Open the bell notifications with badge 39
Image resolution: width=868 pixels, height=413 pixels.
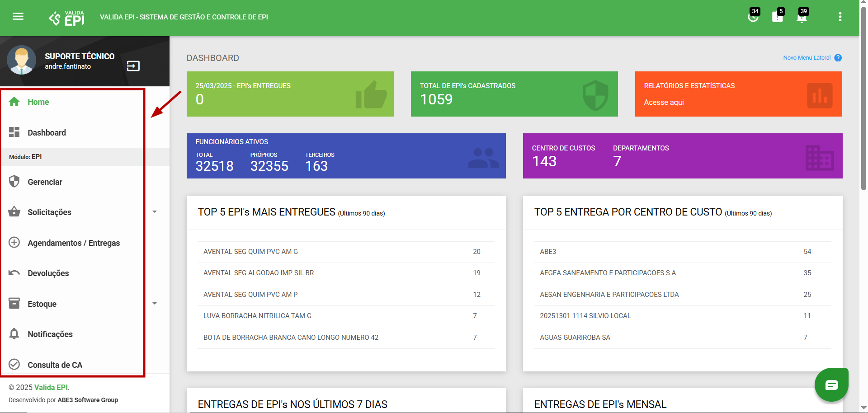pyautogui.click(x=802, y=17)
